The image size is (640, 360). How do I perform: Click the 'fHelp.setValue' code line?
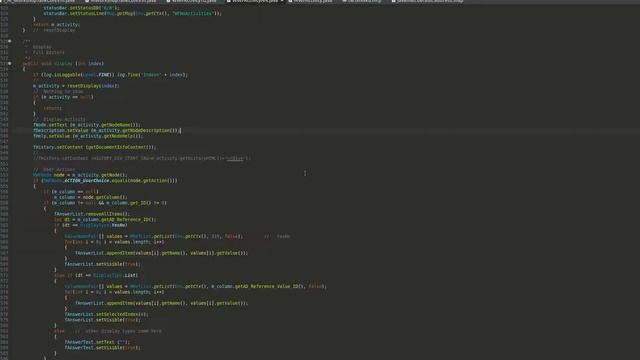88,136
